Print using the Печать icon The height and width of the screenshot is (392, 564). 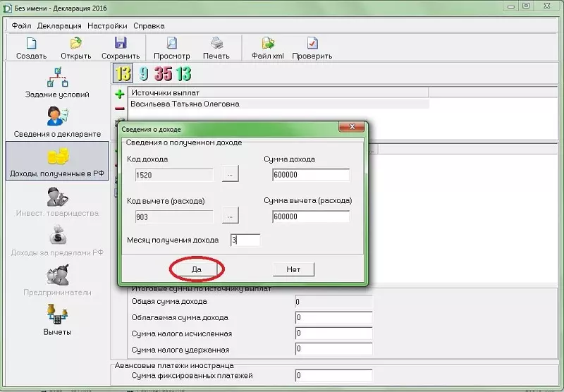[x=216, y=48]
